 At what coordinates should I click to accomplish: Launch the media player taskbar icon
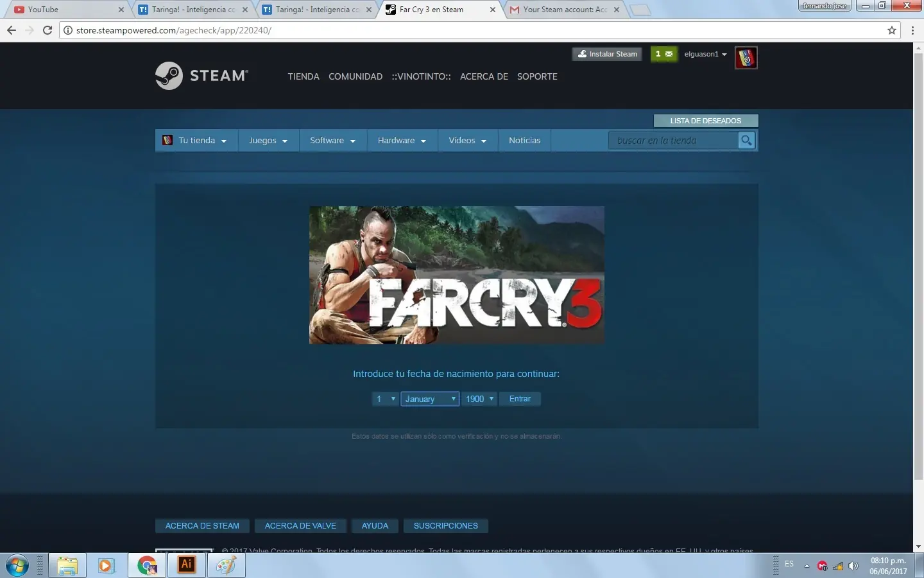[106, 566]
